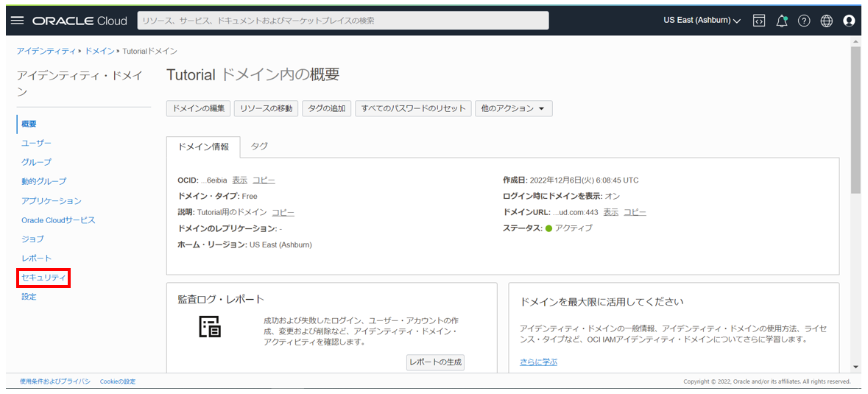The image size is (868, 394).
Task: Open the language globe icon
Action: (827, 21)
